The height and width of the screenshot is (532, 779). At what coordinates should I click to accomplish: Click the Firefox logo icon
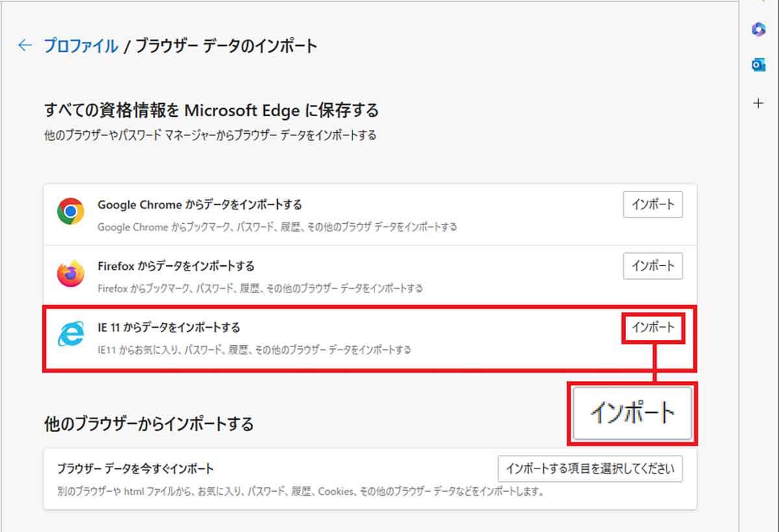tap(70, 273)
